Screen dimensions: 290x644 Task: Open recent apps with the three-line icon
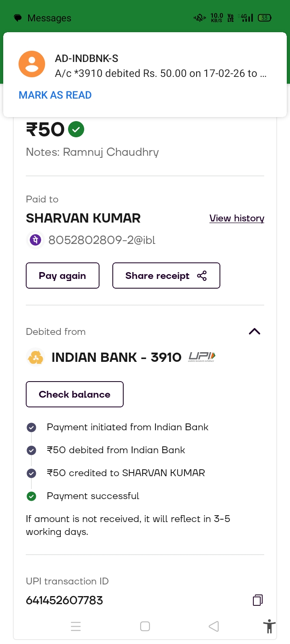(76, 626)
